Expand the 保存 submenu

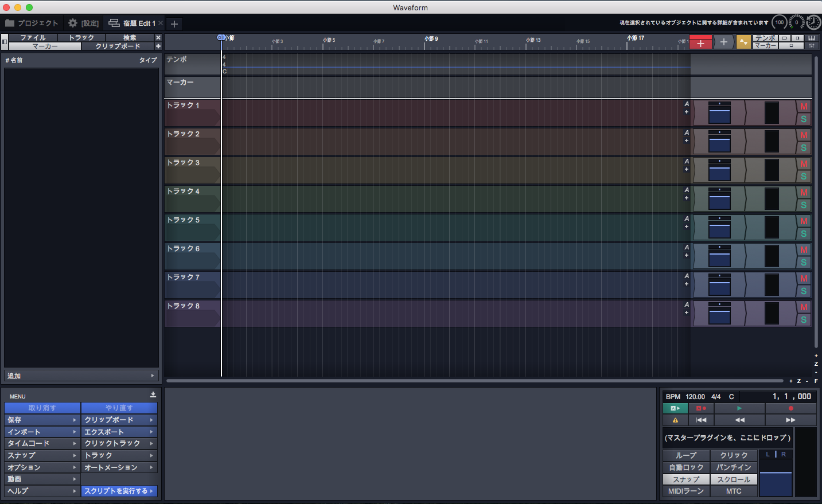[42, 420]
